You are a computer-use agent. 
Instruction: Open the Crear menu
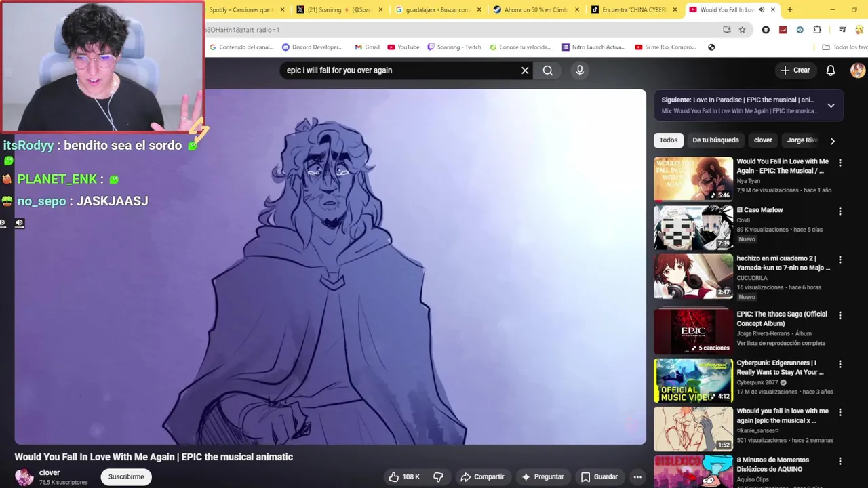[x=795, y=70]
